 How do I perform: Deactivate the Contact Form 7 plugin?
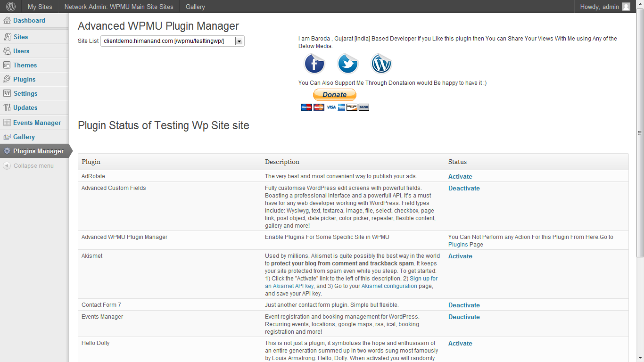[464, 305]
